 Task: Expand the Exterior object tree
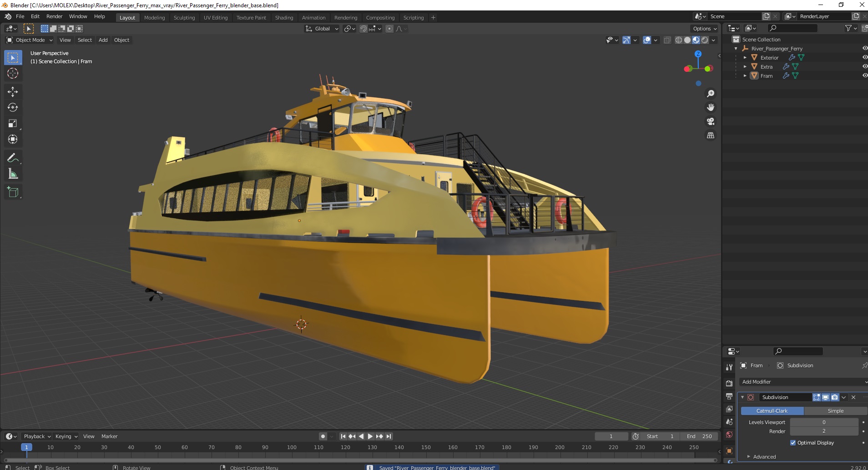(x=745, y=58)
